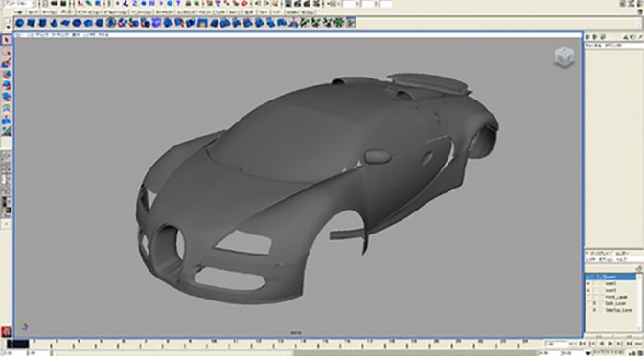The height and width of the screenshot is (356, 644).
Task: Toggle the R display type box of SideTop_Layer
Action: (x=595, y=310)
